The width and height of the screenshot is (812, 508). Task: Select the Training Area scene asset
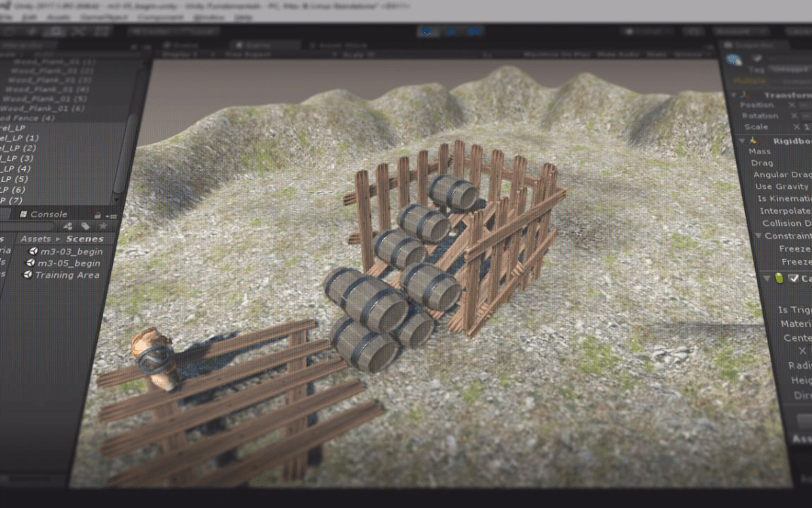pyautogui.click(x=66, y=275)
